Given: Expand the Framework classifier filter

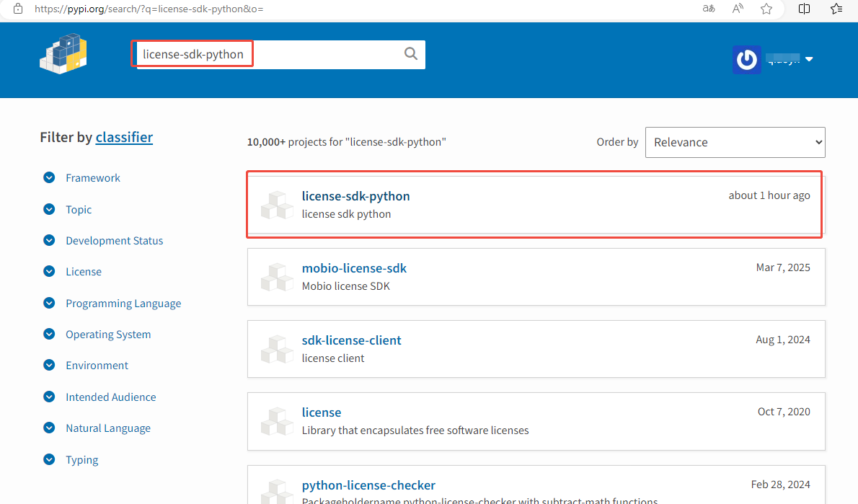Looking at the screenshot, I should (x=49, y=178).
